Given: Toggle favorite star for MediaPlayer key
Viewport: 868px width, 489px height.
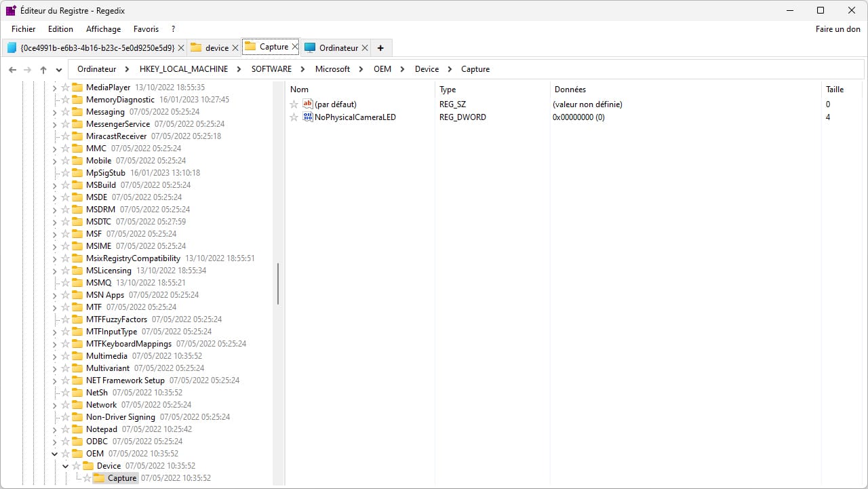Looking at the screenshot, I should point(66,87).
